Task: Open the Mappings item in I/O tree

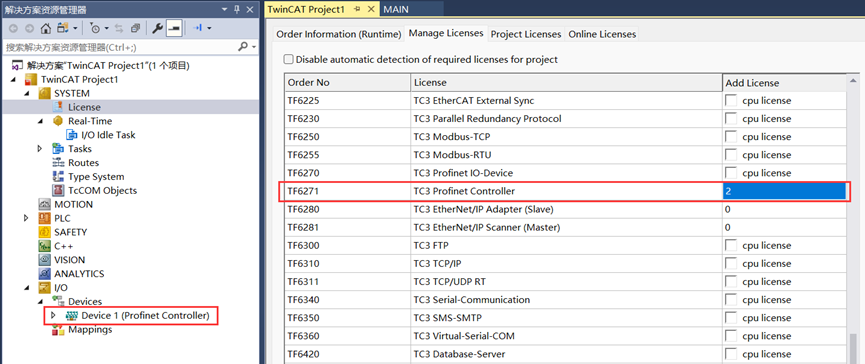Action: (90, 330)
